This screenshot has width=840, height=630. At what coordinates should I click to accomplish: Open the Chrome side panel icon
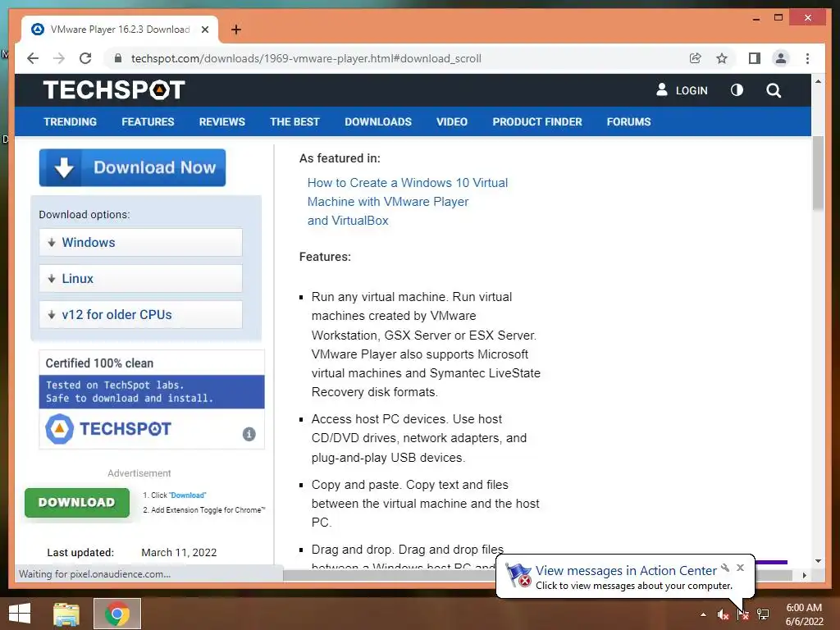(755, 58)
